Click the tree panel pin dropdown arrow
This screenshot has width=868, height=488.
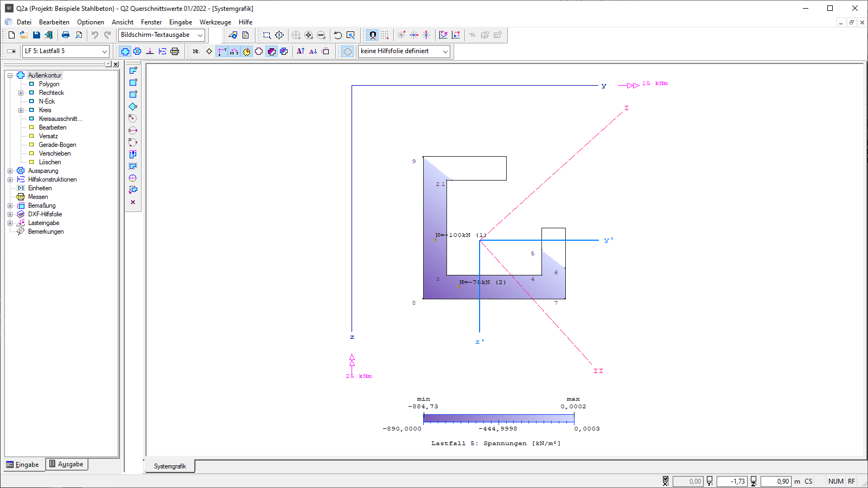(108, 64)
